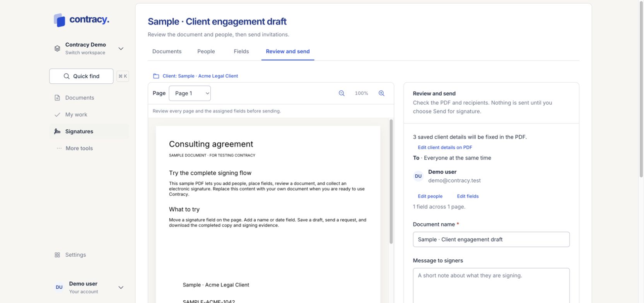Click the My work checkmark icon
Viewport: 644px width, 303px height.
pos(57,115)
